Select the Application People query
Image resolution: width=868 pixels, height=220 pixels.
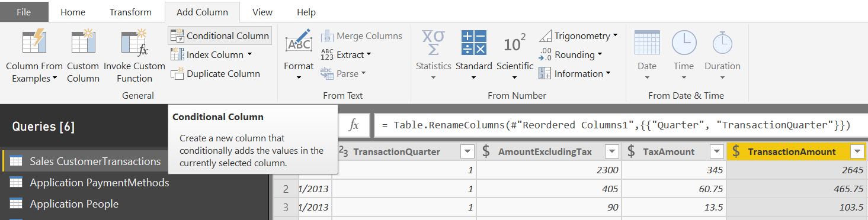pyautogui.click(x=74, y=204)
